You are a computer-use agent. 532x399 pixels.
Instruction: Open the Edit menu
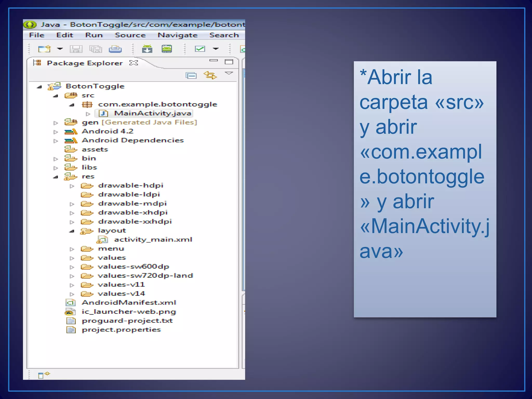pyautogui.click(x=65, y=35)
